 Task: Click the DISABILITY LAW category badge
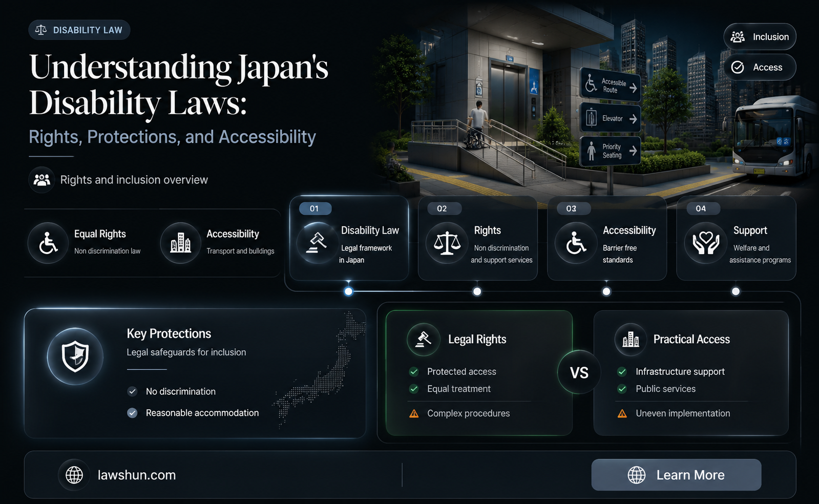click(79, 30)
